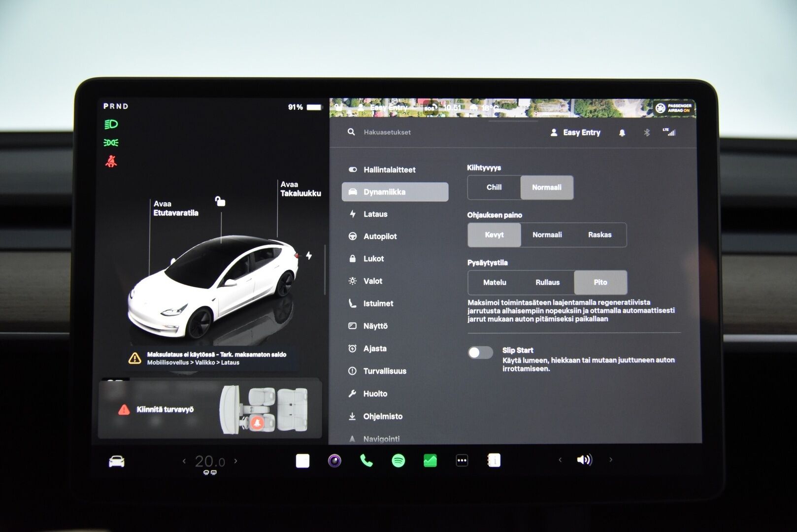Viewport: 797px width, 532px height.
Task: Tap Avaa Etutavaratila to open frunk
Action: point(176,208)
